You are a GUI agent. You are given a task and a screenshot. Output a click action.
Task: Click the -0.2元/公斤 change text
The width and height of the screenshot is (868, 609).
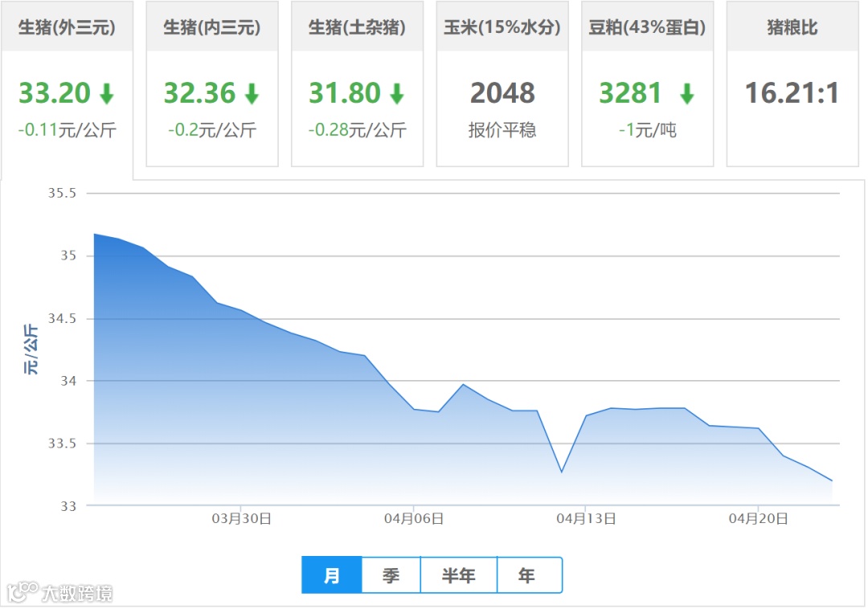(212, 130)
